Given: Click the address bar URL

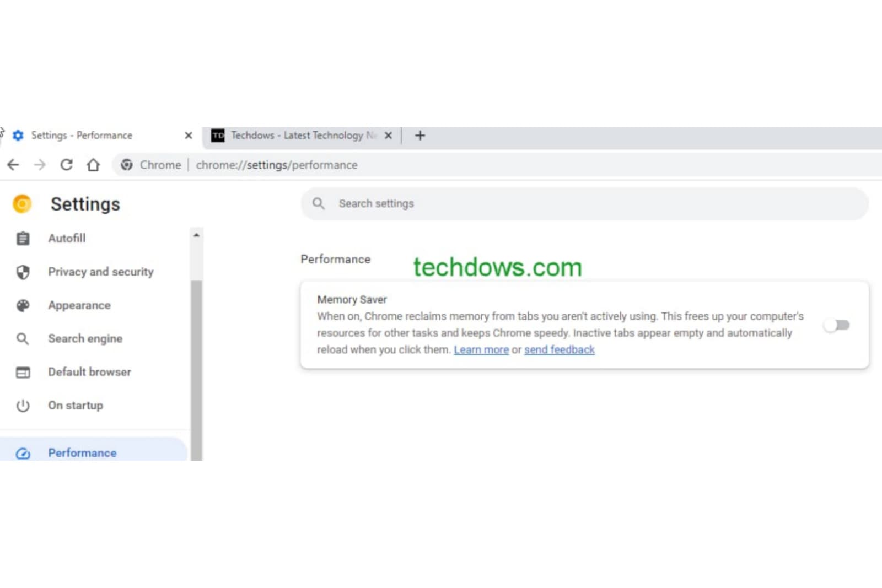Looking at the screenshot, I should click(x=277, y=165).
